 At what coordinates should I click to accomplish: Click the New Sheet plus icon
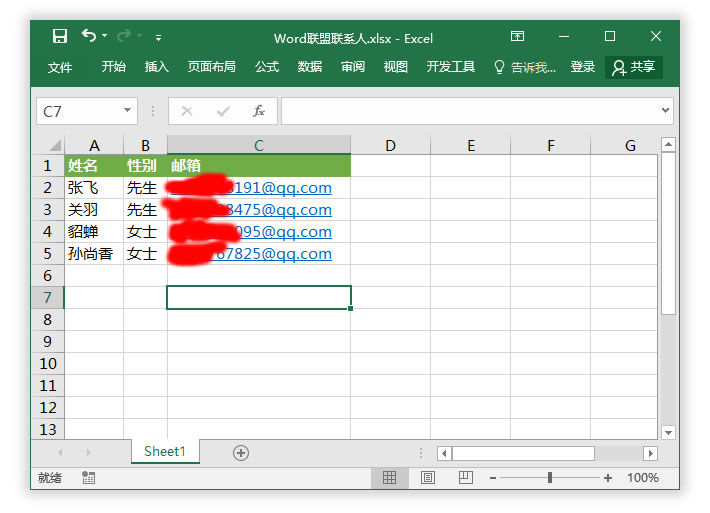click(241, 453)
